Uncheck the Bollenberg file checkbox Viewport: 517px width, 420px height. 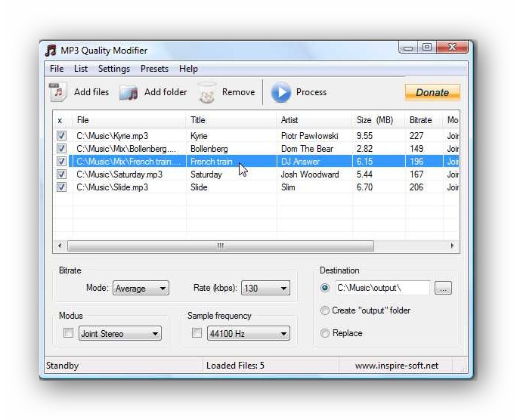61,149
